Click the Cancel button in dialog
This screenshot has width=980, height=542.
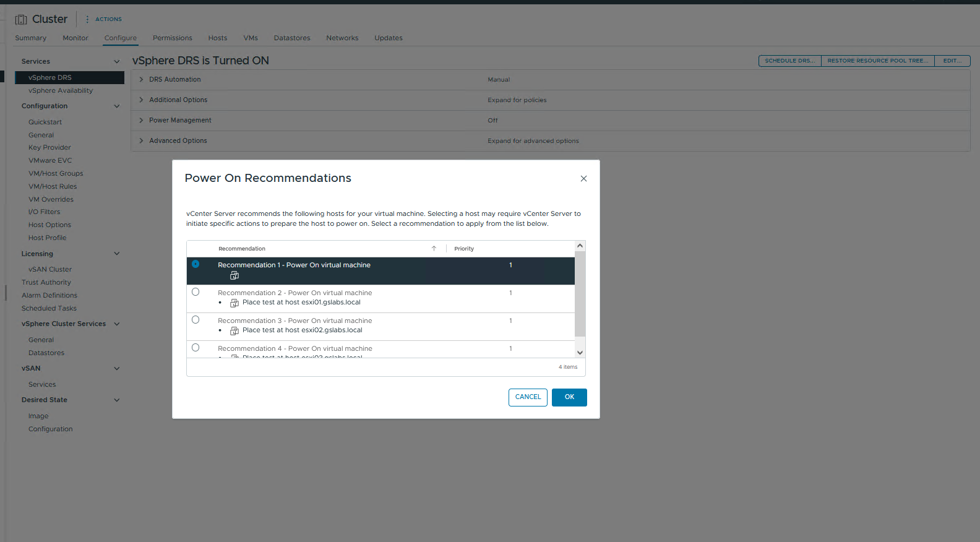tap(528, 397)
